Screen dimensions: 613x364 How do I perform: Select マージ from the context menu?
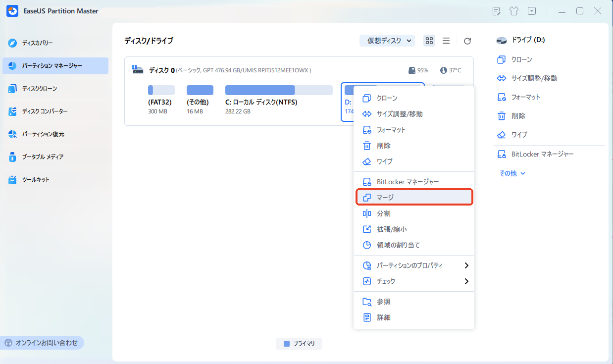click(x=414, y=198)
